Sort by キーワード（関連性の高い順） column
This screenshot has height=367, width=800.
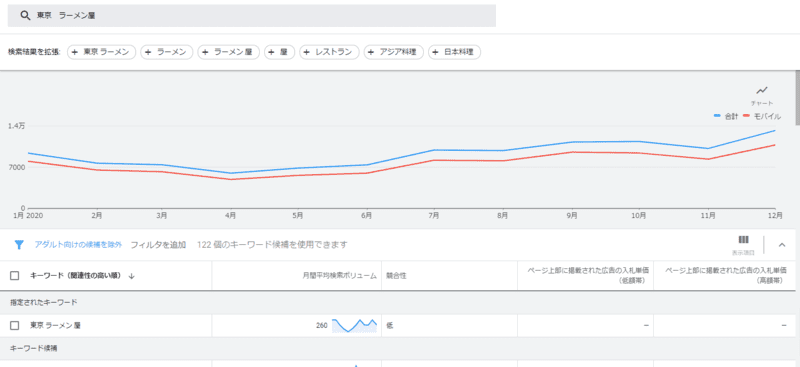click(76, 276)
